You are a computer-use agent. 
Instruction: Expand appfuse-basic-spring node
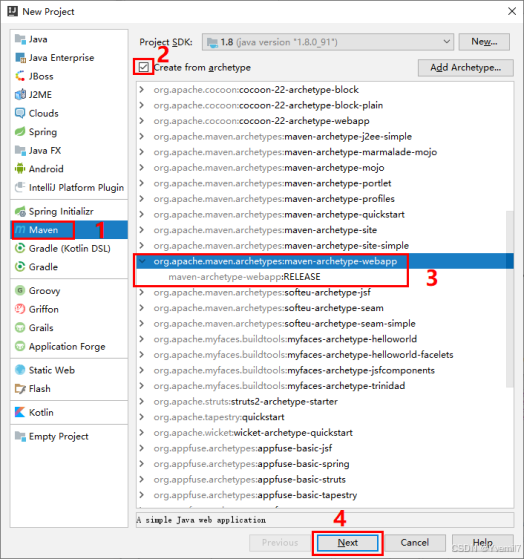[142, 464]
